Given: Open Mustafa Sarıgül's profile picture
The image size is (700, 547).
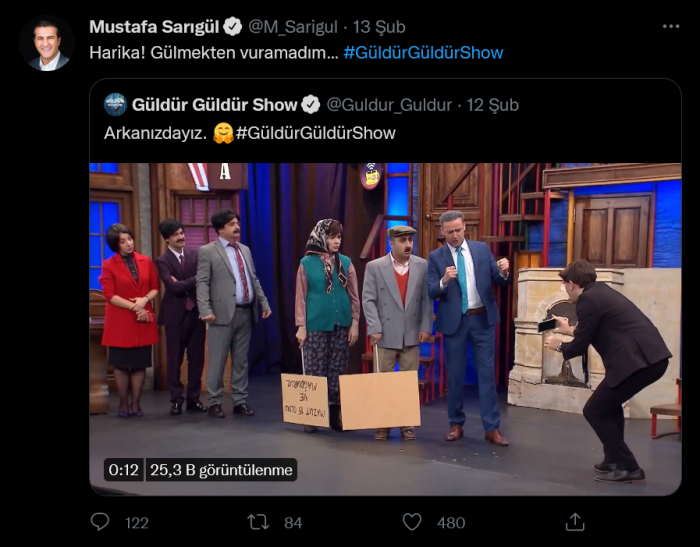Looking at the screenshot, I should pos(47,44).
